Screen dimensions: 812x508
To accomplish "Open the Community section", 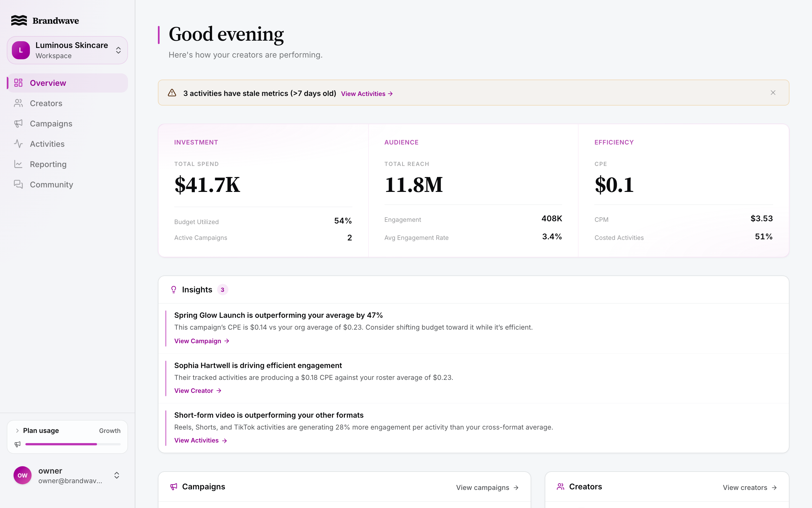I will 67,185.
